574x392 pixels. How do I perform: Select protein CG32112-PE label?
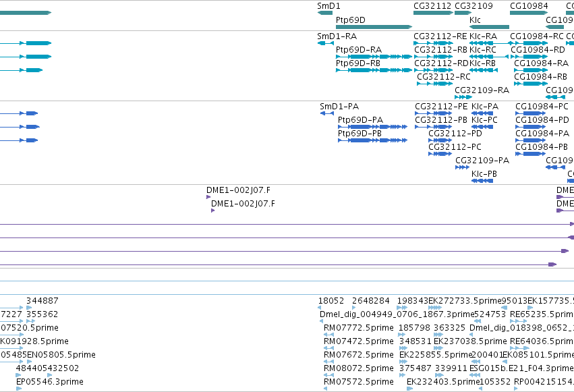[441, 107]
